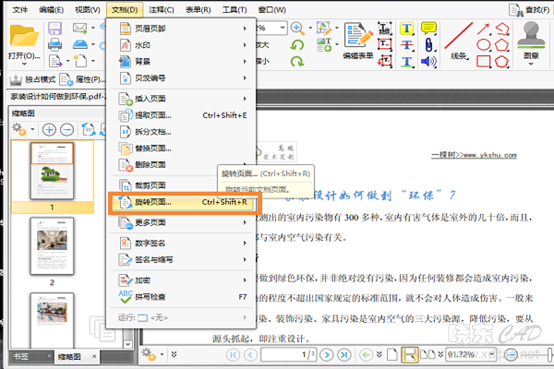Open the www.ykshu.com link in document
Image resolution: width=554 pixels, height=369 pixels.
click(x=489, y=155)
